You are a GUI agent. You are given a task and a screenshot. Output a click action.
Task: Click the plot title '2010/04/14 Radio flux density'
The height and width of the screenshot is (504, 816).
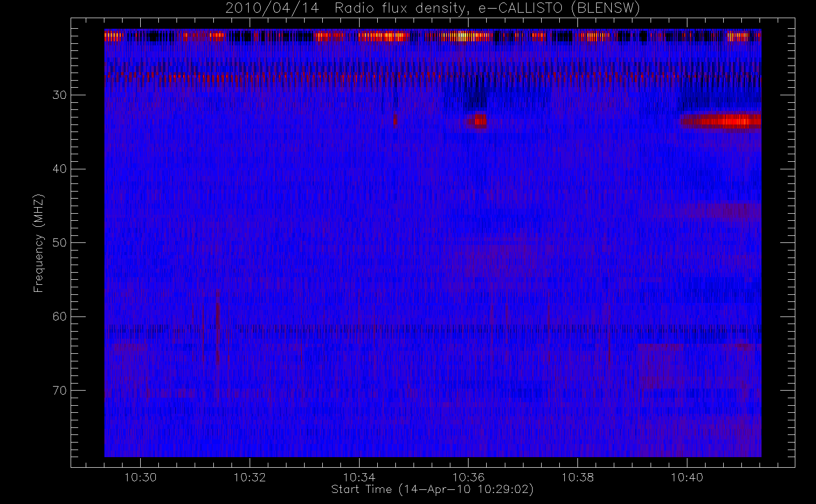pyautogui.click(x=433, y=9)
